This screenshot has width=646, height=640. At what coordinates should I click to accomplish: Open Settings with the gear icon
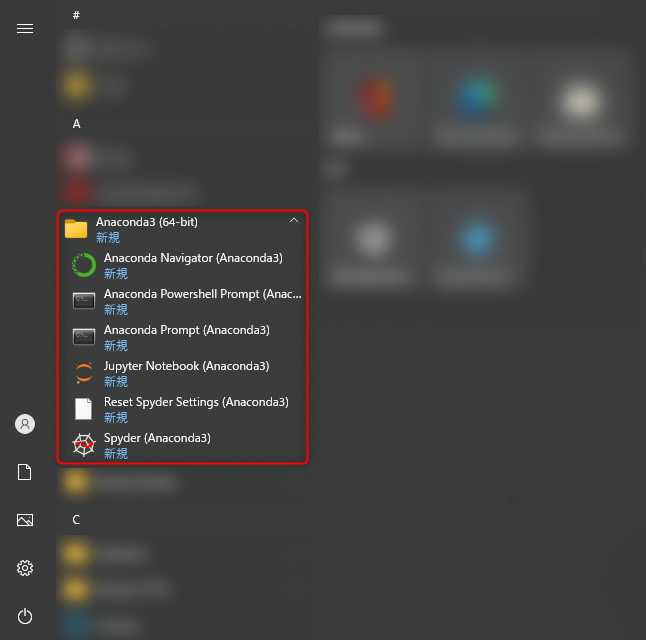tap(25, 568)
